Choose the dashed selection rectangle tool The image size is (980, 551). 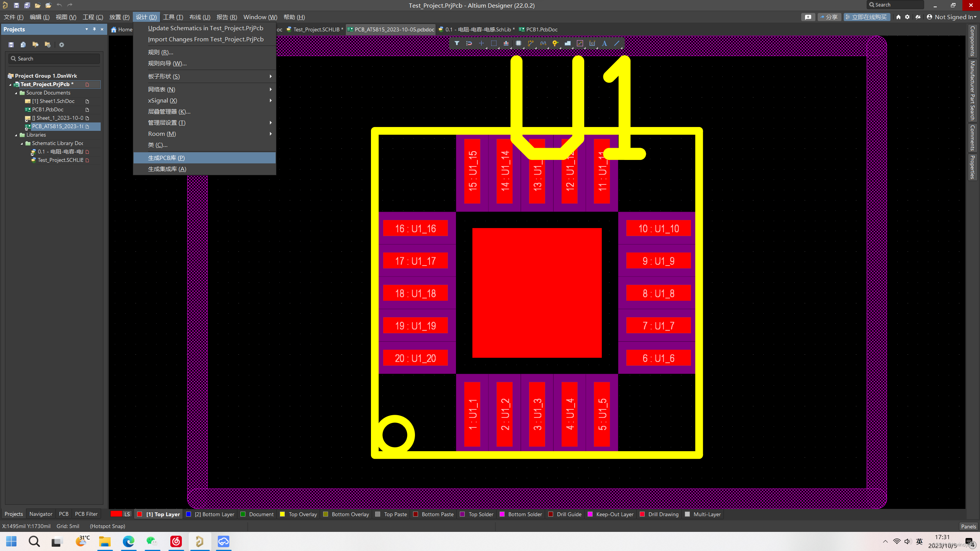click(x=494, y=43)
